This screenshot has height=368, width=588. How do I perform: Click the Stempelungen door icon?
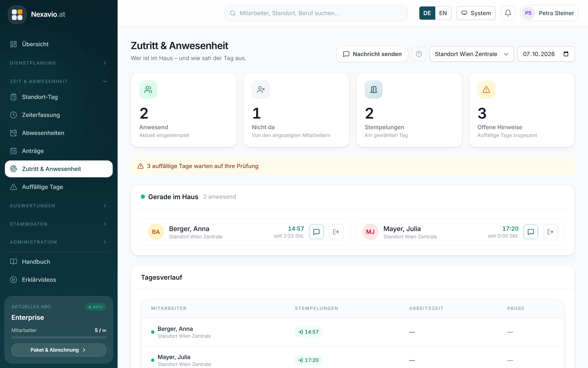click(373, 89)
